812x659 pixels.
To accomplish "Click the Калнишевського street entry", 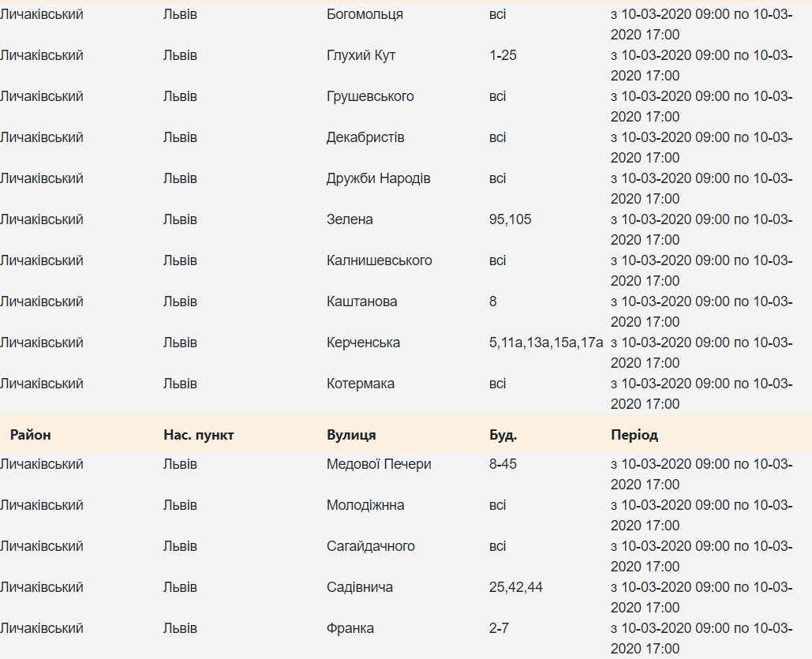I will (x=380, y=260).
